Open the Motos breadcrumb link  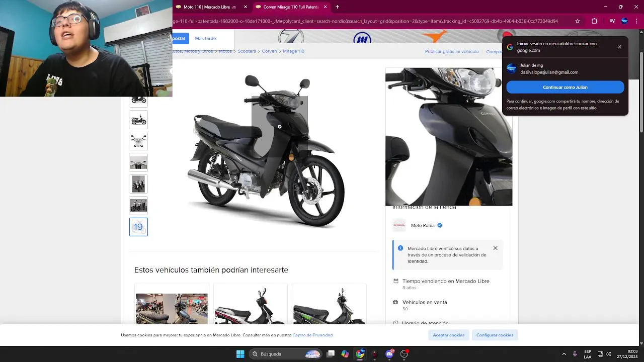225,51
